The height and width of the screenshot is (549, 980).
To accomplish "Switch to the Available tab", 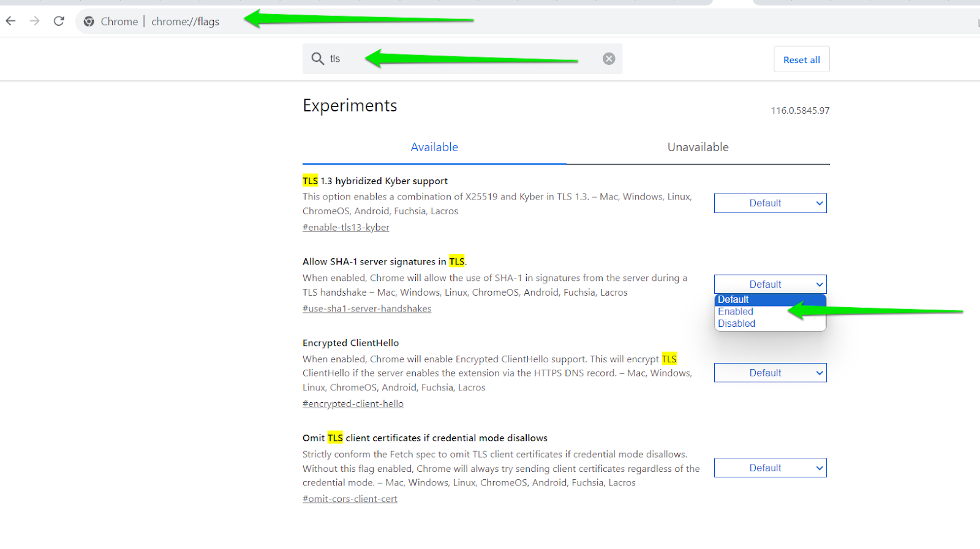I will coord(434,147).
